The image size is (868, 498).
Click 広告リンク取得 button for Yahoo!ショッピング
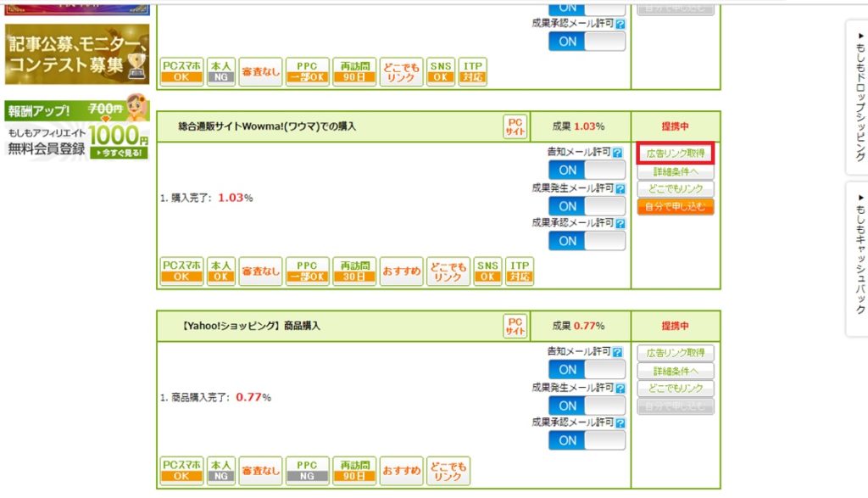[x=676, y=353]
